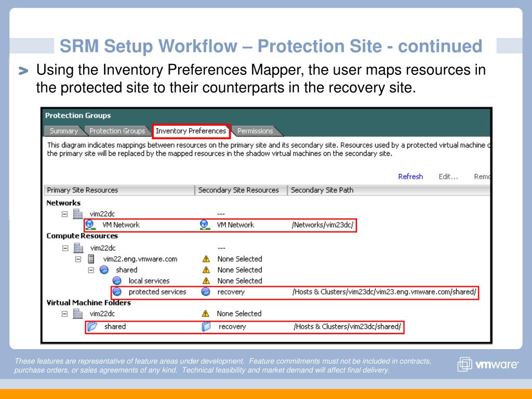Click warning icon on shared pool row

(206, 270)
